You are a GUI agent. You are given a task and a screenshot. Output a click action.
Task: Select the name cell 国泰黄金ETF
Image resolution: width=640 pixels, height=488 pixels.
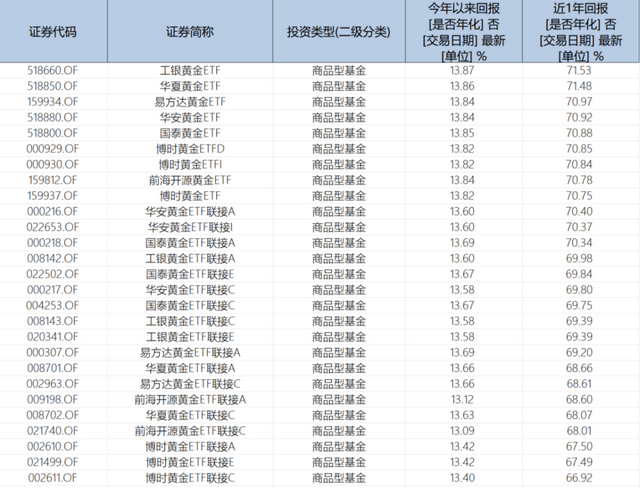pyautogui.click(x=190, y=133)
